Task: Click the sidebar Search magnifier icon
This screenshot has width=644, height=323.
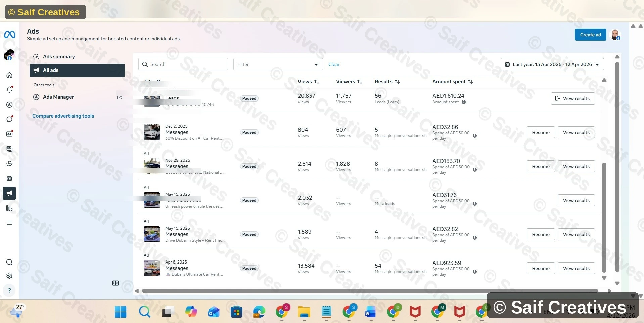Action: tap(9, 262)
